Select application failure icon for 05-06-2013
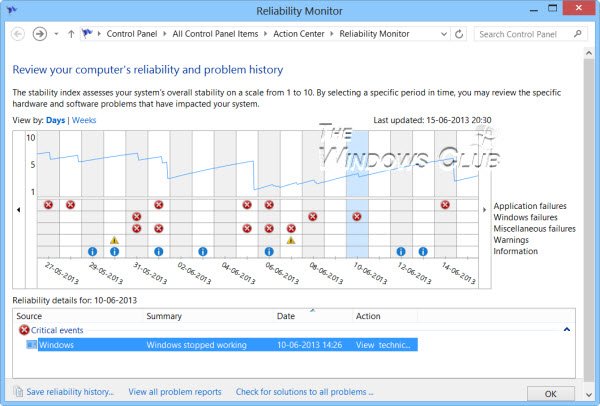The image size is (600, 406). (247, 205)
